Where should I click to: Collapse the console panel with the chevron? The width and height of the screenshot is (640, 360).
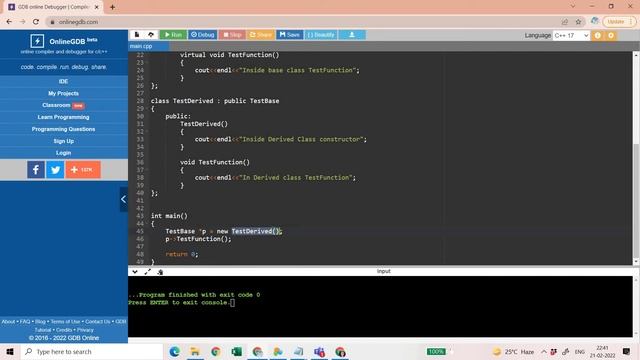click(x=135, y=271)
